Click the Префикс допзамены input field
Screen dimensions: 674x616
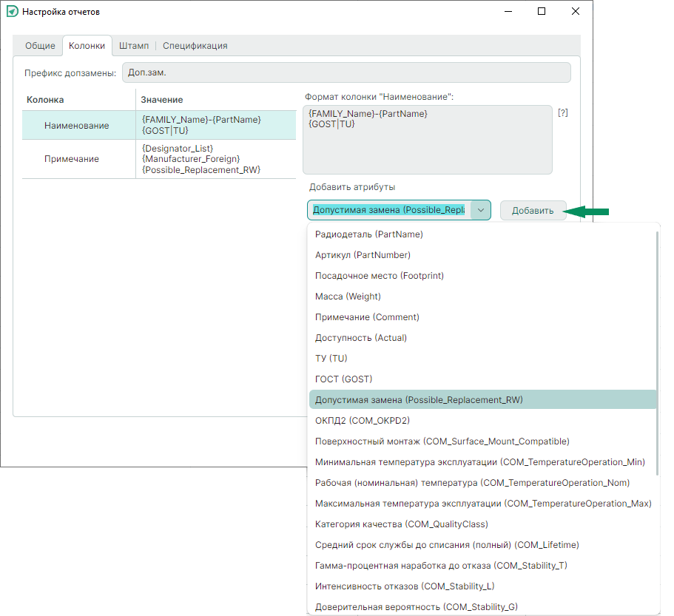[x=346, y=72]
